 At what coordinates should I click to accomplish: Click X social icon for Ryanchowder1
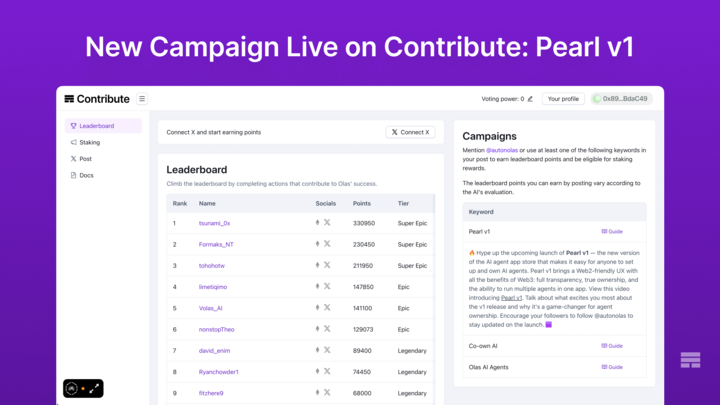327,371
